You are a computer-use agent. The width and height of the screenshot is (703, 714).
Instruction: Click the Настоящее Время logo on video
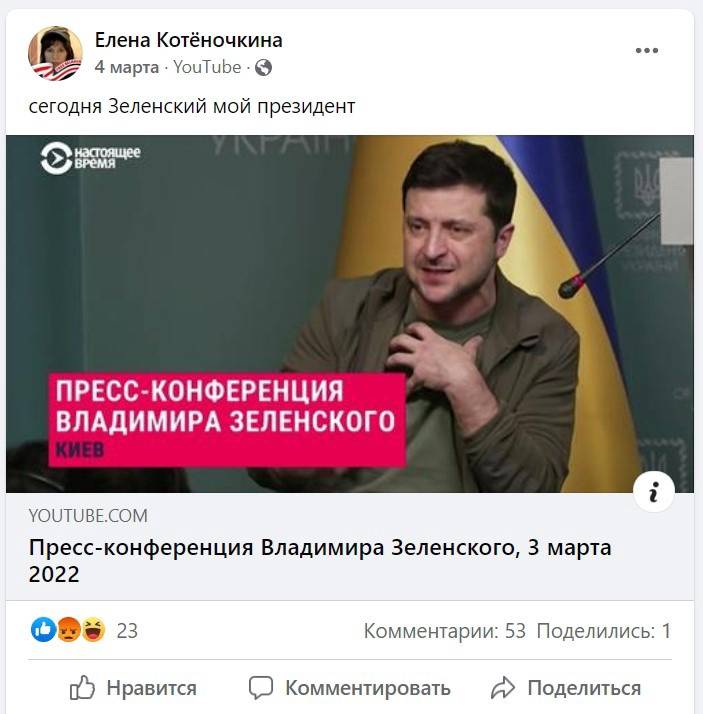90,158
